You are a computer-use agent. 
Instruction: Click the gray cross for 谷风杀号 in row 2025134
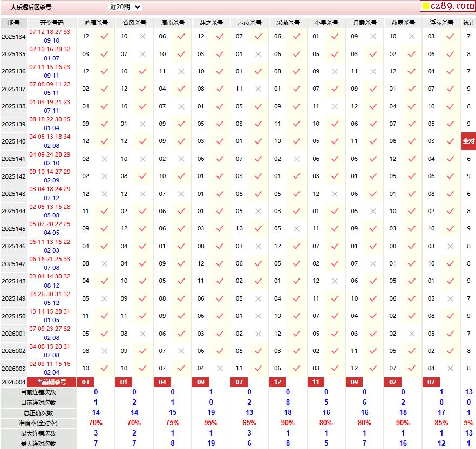(x=142, y=36)
